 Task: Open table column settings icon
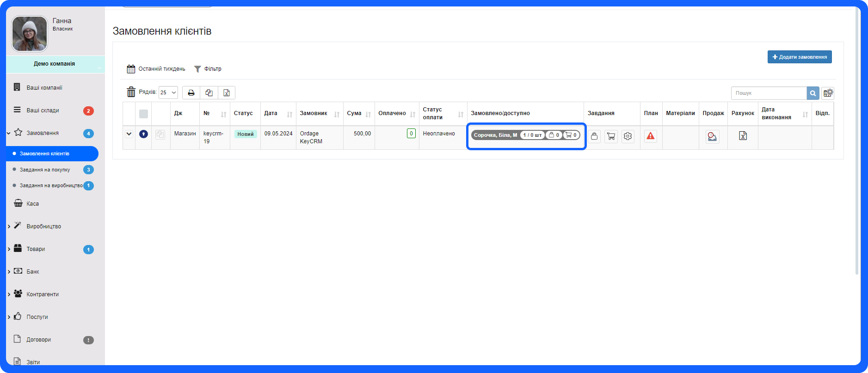[x=828, y=93]
